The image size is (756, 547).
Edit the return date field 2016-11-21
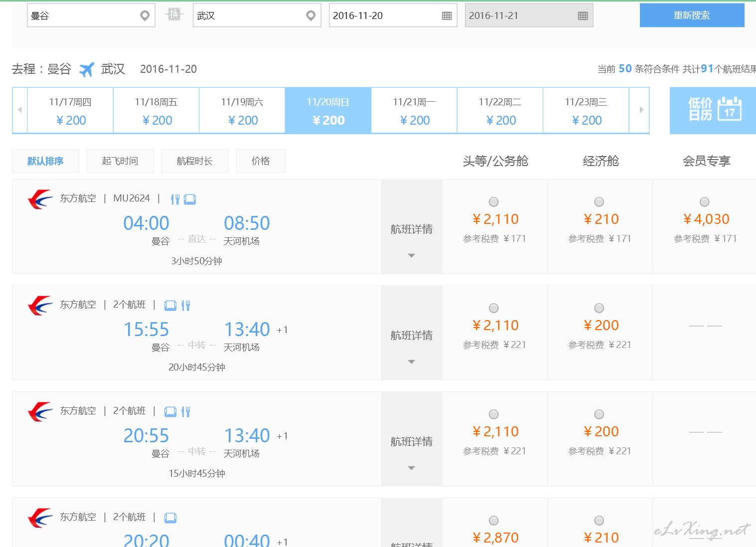pyautogui.click(x=529, y=15)
